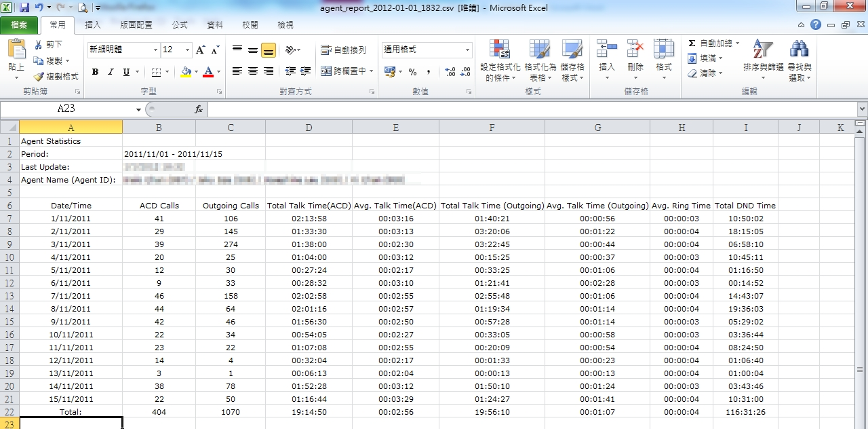Toggle Align Text Left
This screenshot has width=868, height=429.
coord(237,71)
